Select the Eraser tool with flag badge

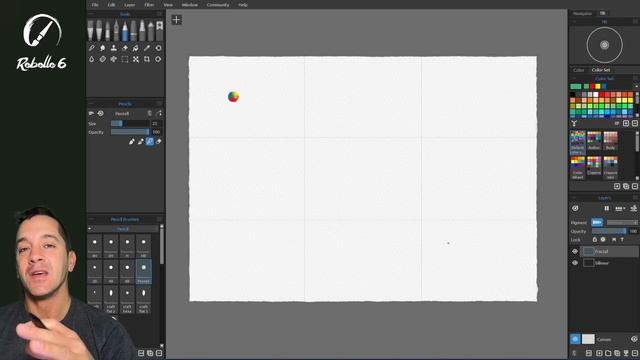(159, 31)
